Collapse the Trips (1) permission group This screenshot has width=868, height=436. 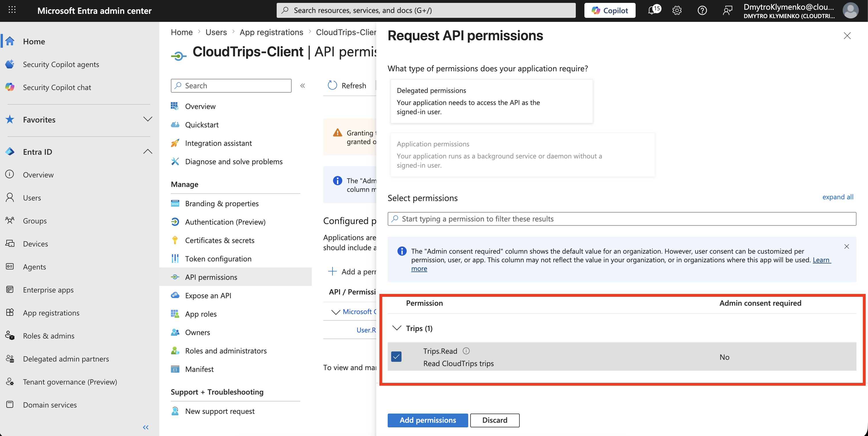(397, 328)
